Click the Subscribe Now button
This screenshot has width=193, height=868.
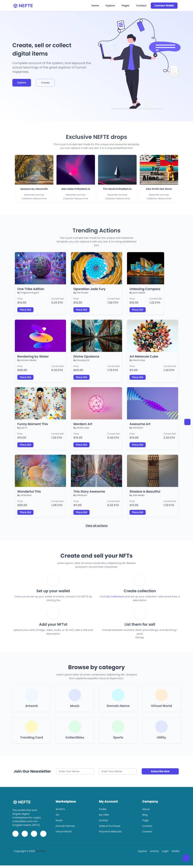(x=160, y=771)
